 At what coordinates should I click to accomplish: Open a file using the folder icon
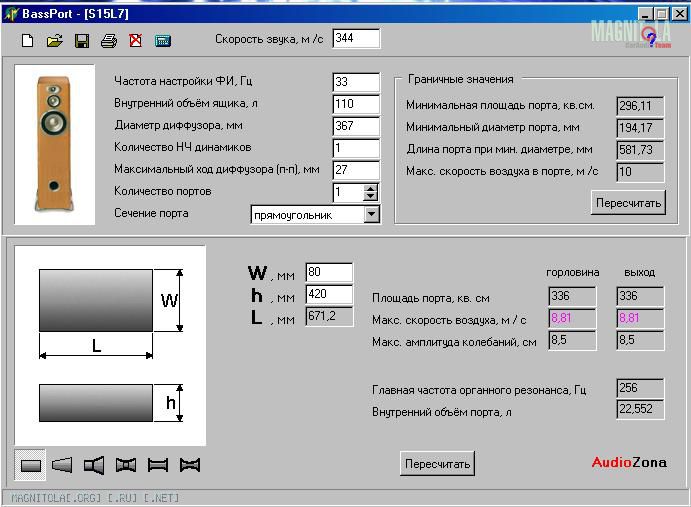[x=55, y=41]
